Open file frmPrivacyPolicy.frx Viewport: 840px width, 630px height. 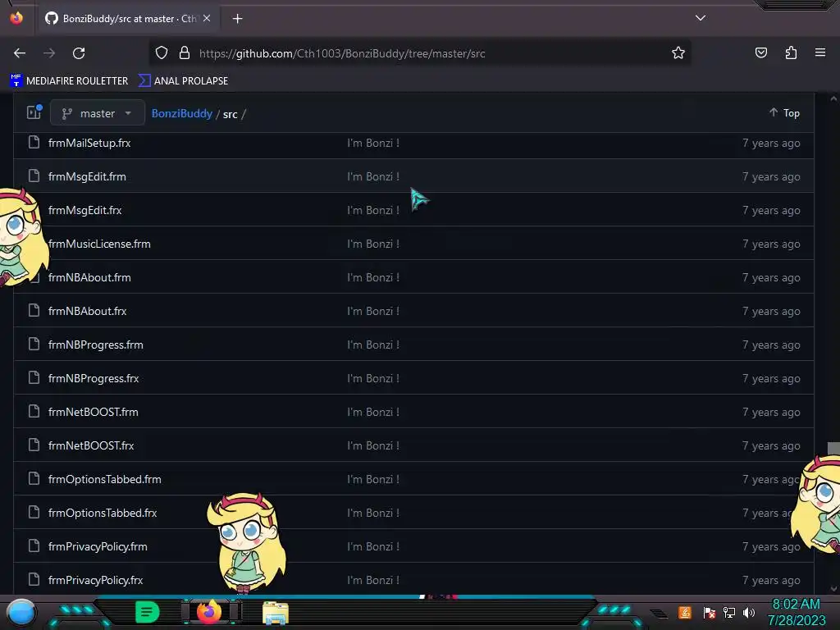pos(96,580)
